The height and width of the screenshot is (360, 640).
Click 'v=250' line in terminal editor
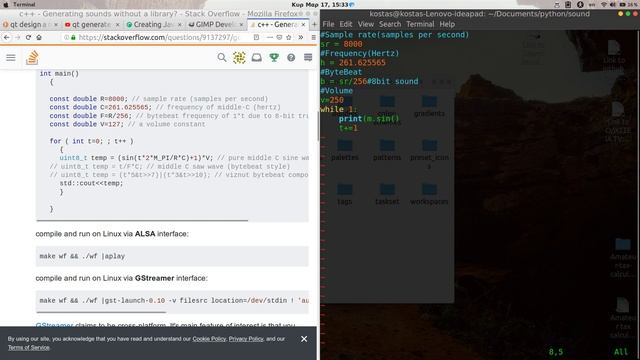[x=332, y=100]
